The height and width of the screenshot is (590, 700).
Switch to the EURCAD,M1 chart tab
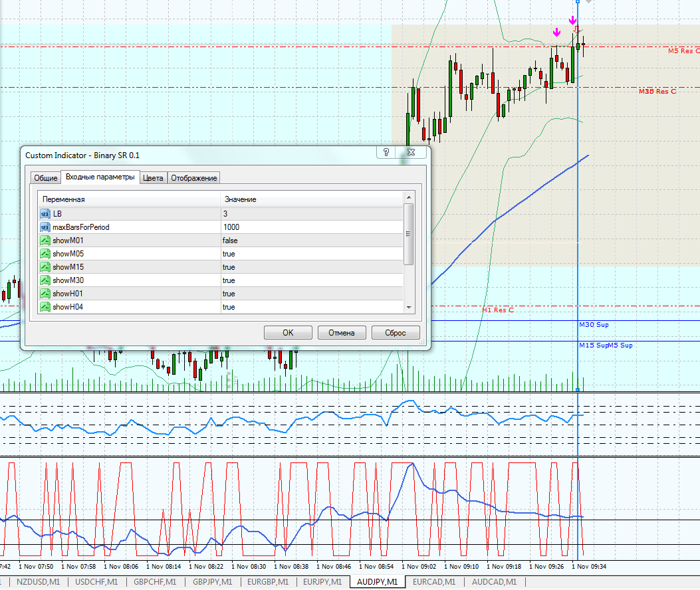pyautogui.click(x=433, y=582)
